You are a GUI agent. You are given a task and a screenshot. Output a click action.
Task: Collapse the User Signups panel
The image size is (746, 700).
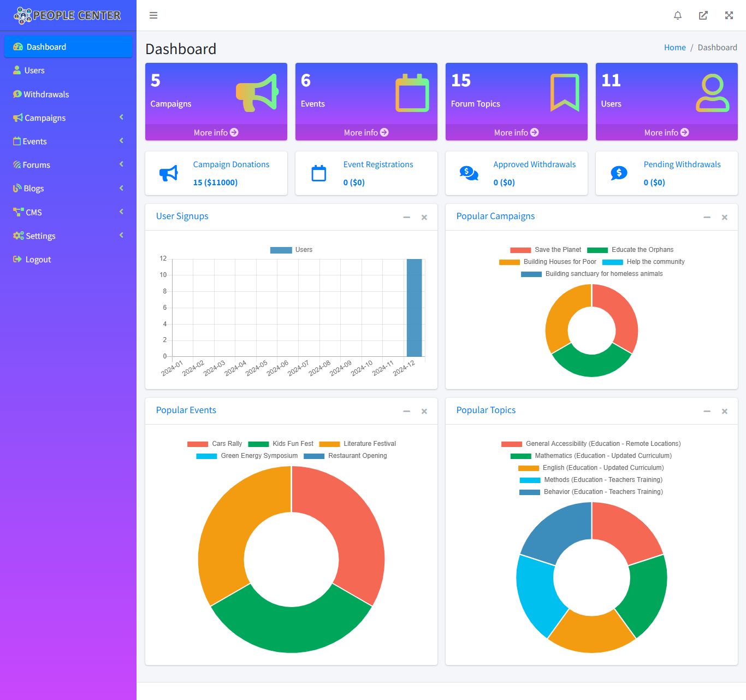[x=406, y=217]
